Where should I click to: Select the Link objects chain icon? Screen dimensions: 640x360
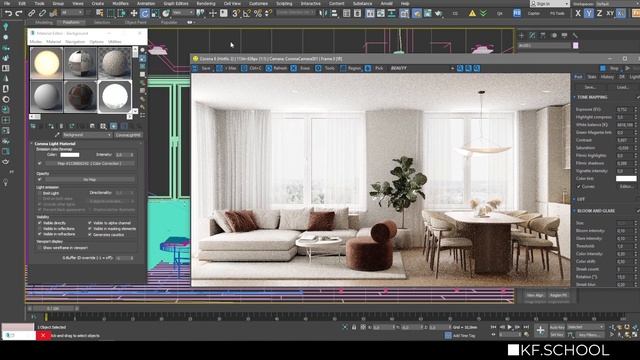pyautogui.click(x=31, y=13)
